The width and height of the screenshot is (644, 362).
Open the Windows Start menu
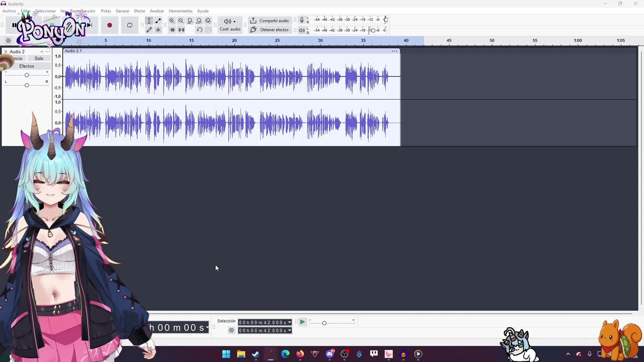pyautogui.click(x=226, y=354)
